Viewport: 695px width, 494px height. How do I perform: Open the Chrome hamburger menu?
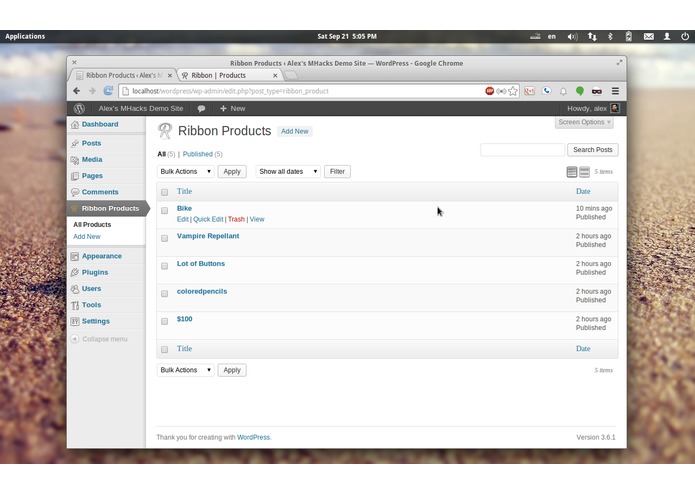(615, 91)
